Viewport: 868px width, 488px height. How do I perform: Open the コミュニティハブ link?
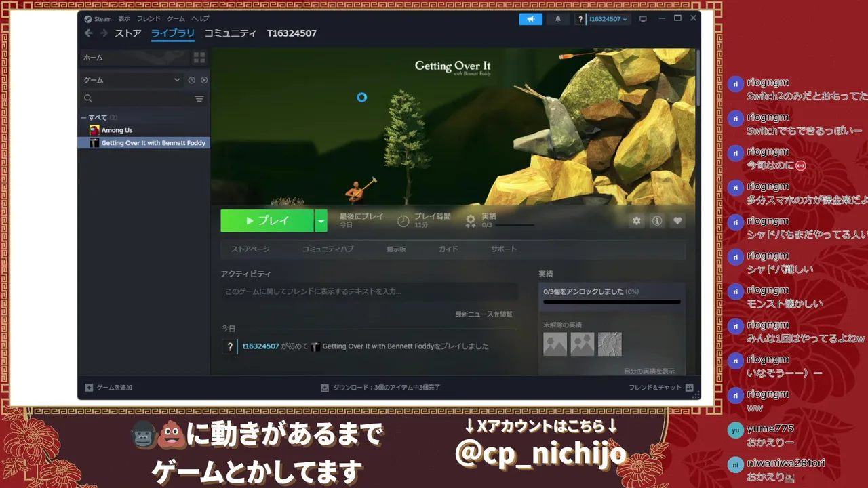pos(328,249)
